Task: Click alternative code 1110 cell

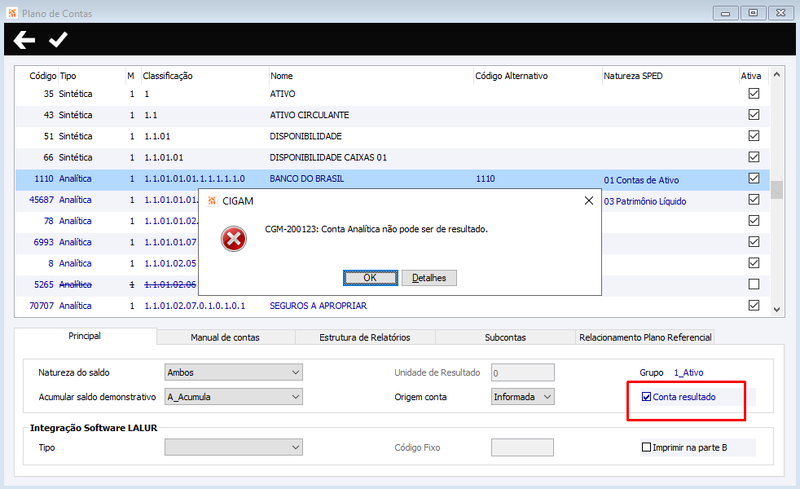Action: [x=485, y=179]
